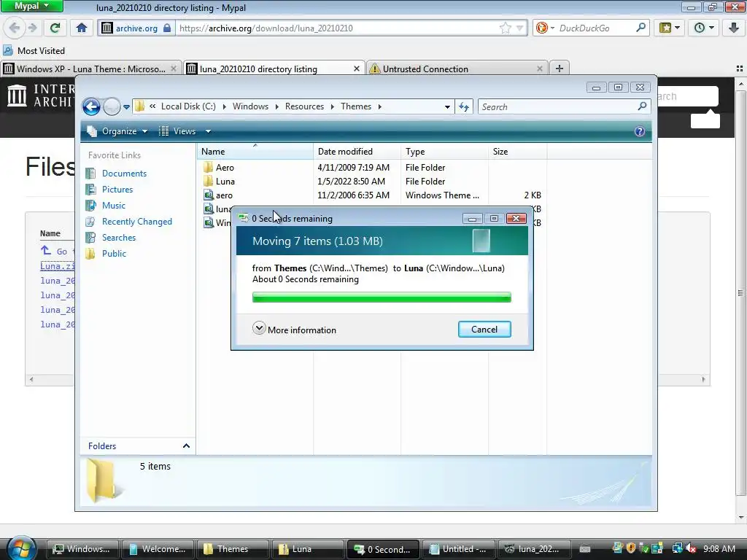
Task: Click the Explorer search magnifier icon
Action: point(642,106)
